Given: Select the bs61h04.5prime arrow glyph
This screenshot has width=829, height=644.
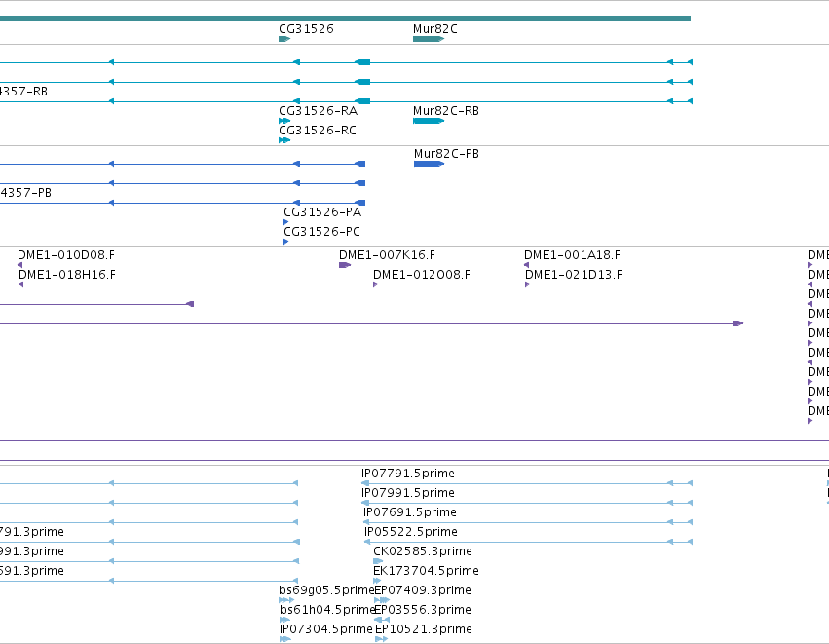Looking at the screenshot, I should point(284,620).
